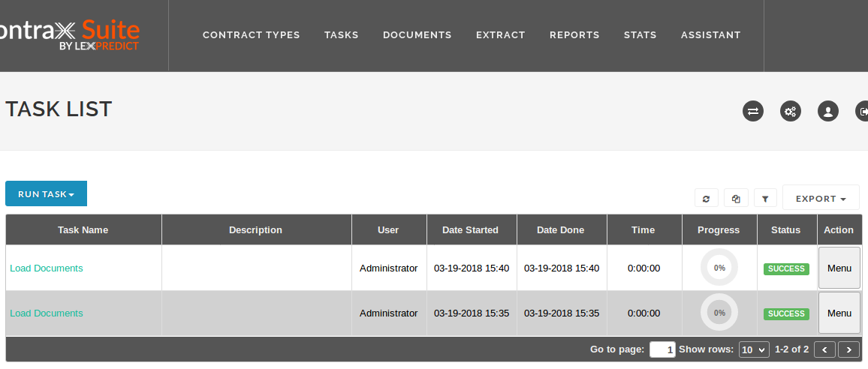Viewport: 868px width, 369px height.
Task: Click the 0% progress circle for 15:40 task
Action: point(719,267)
